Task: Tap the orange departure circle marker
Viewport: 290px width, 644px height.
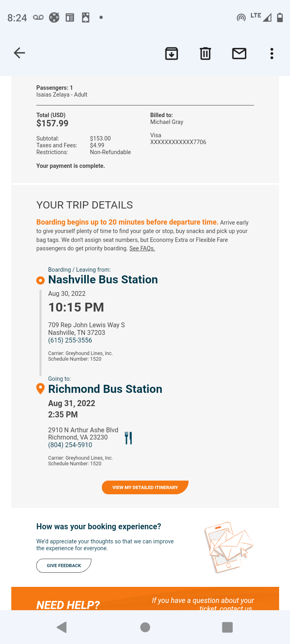Action: (x=40, y=280)
